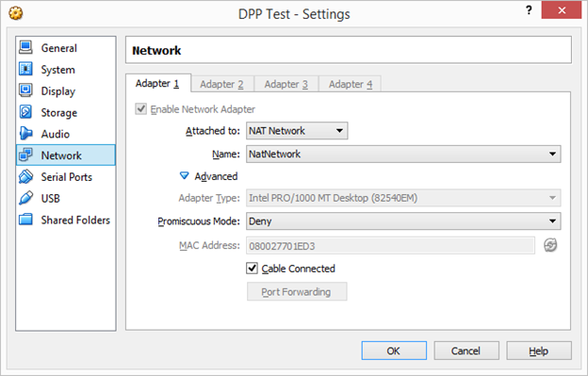Click the Network computers icon
This screenshot has width=588, height=376.
point(25,155)
